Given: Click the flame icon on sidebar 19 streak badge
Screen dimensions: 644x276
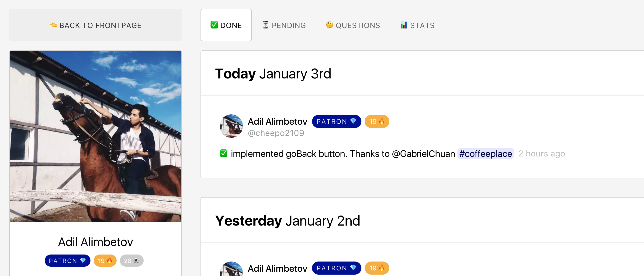Looking at the screenshot, I should tap(110, 260).
